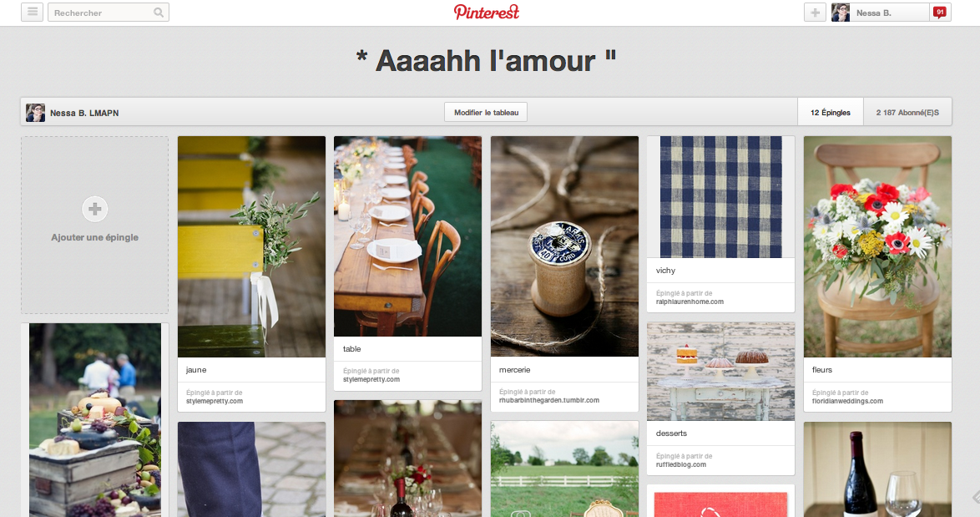The width and height of the screenshot is (980, 517).
Task: Select the 2 187 Abonné(E)S tab
Action: pos(907,113)
